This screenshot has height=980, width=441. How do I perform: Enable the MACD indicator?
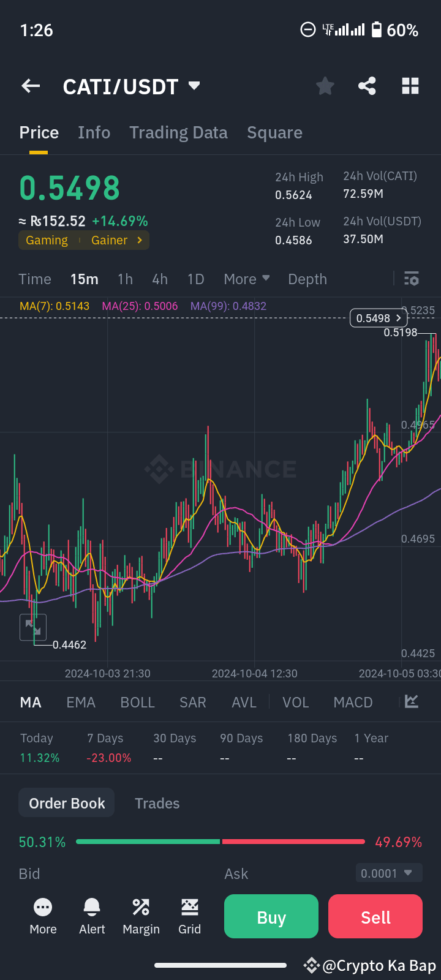click(353, 702)
